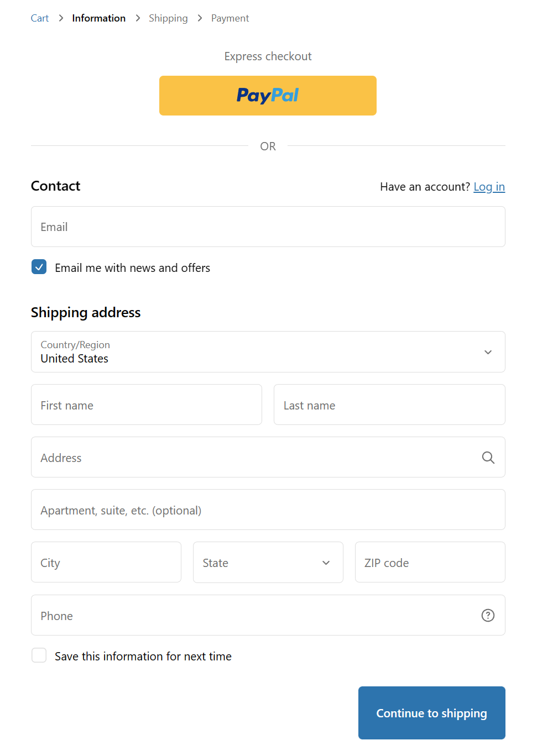Click the PayPal express checkout button
The width and height of the screenshot is (558, 756).
(x=268, y=96)
